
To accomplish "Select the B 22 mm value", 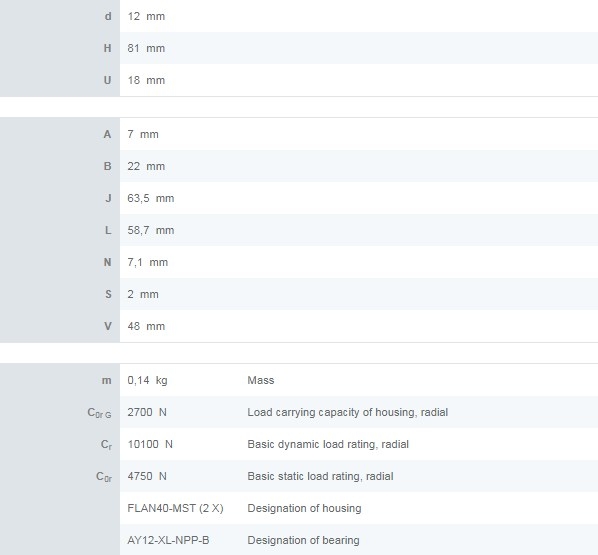I will tap(146, 166).
